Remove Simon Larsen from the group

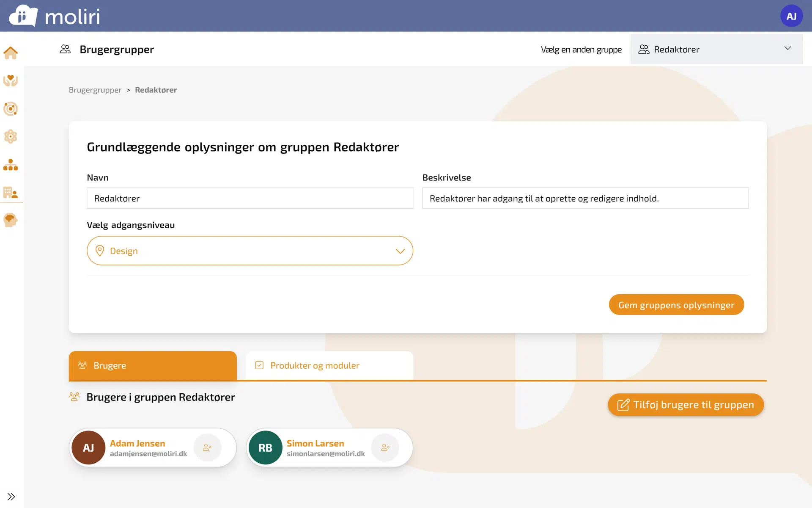pyautogui.click(x=385, y=447)
